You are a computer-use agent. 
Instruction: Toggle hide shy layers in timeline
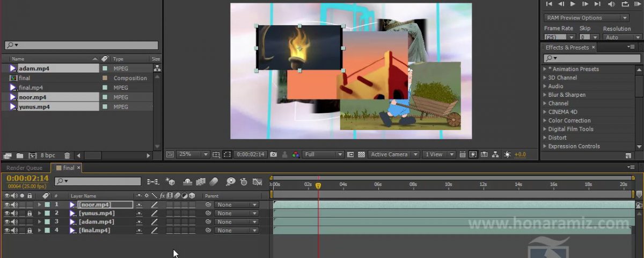pos(188,182)
